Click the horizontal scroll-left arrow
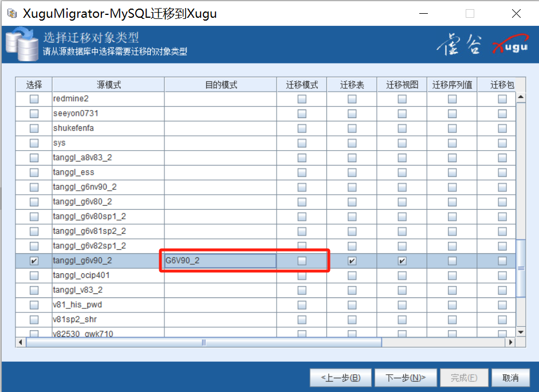 (x=21, y=343)
